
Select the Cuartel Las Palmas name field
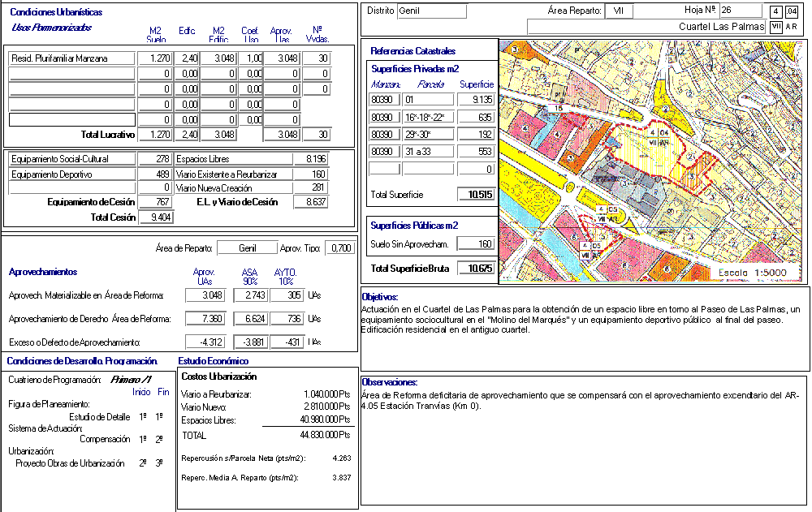[646, 27]
